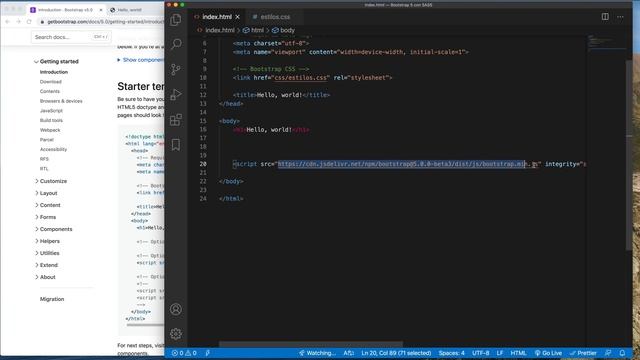Switch to the Hello, world! browser tab
Screen dimensions: 640x360
click(130, 10)
